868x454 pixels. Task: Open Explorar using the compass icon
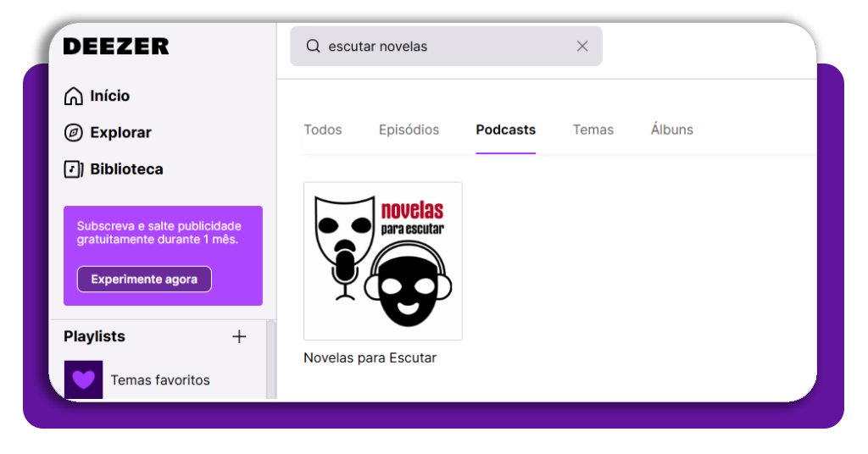(x=74, y=133)
